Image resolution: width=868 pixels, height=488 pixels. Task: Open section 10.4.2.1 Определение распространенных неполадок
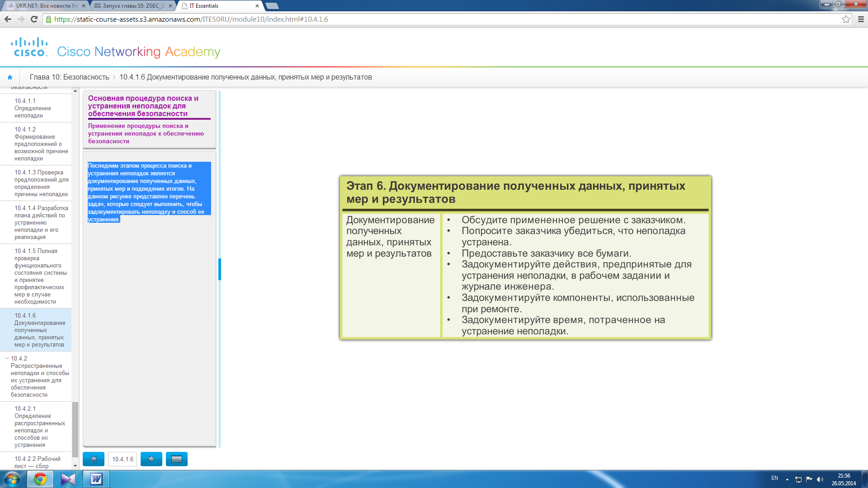[x=36, y=427]
